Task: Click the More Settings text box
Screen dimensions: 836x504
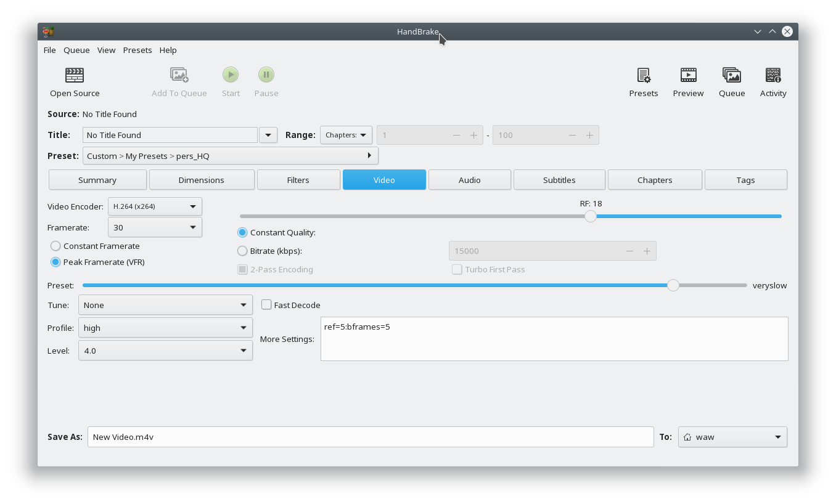Action: pos(554,339)
